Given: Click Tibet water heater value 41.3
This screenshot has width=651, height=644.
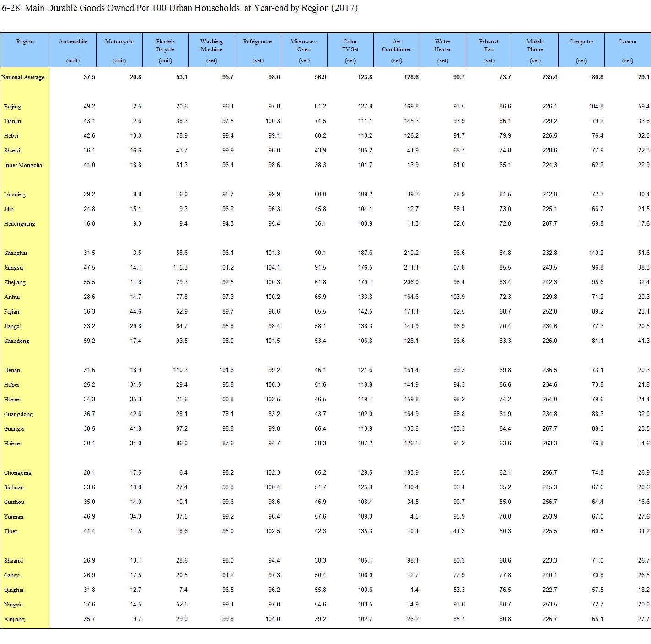Looking at the screenshot, I should [x=459, y=531].
